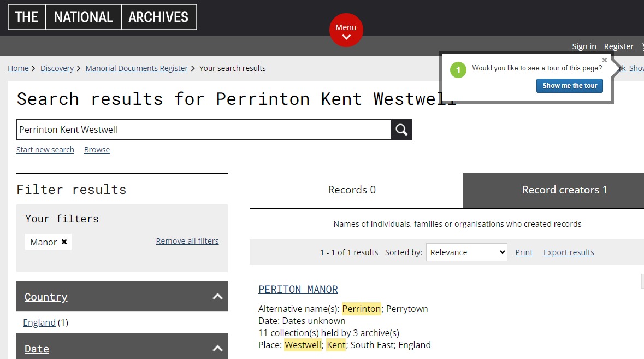
Task: Open the PERITON MANOR result link
Action: coord(298,289)
